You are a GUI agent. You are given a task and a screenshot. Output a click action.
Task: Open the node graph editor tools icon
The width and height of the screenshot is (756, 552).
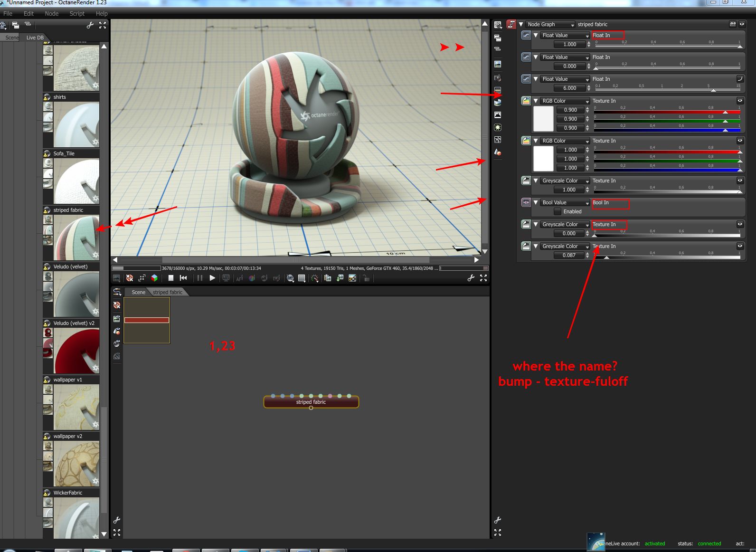coord(117,292)
